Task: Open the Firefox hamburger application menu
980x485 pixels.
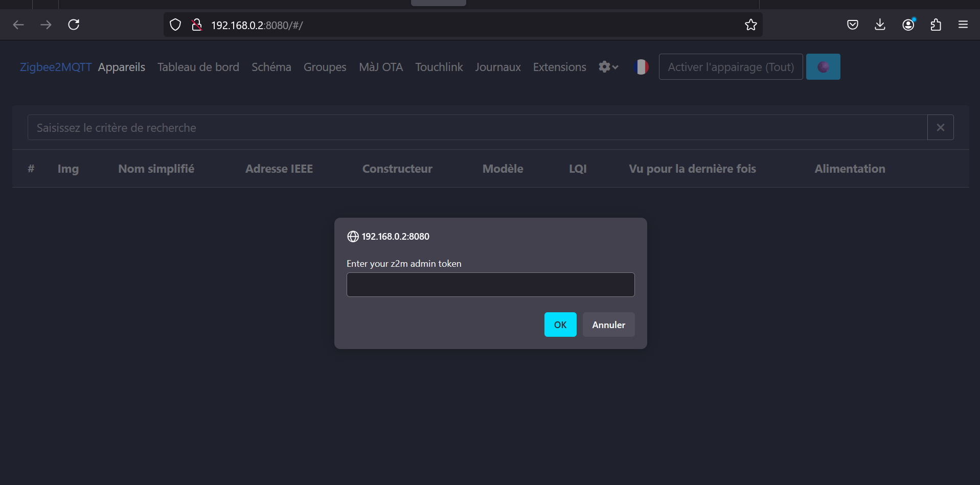Action: (x=963, y=25)
